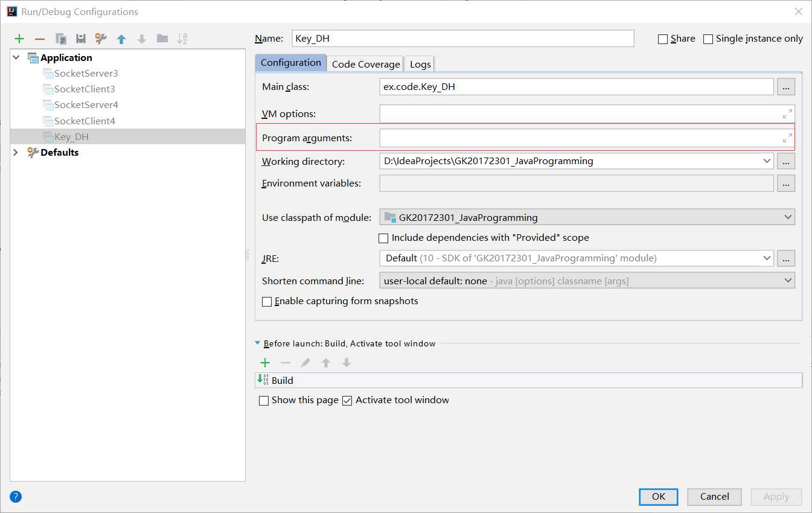This screenshot has width=812, height=513.
Task: Open edit defaults wrench icon
Action: coord(101,39)
